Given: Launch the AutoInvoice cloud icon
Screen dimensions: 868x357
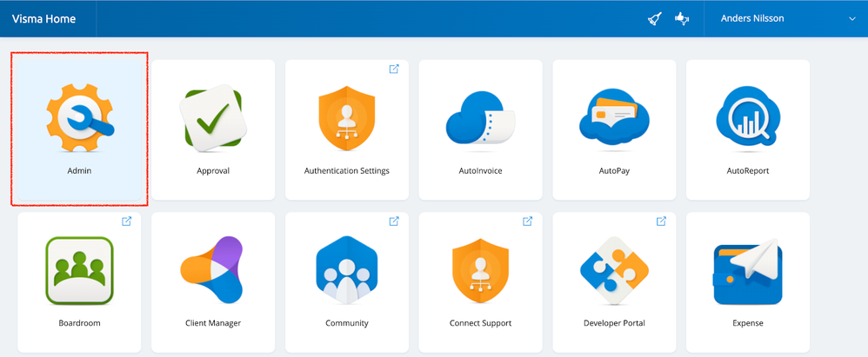Looking at the screenshot, I should 480,118.
